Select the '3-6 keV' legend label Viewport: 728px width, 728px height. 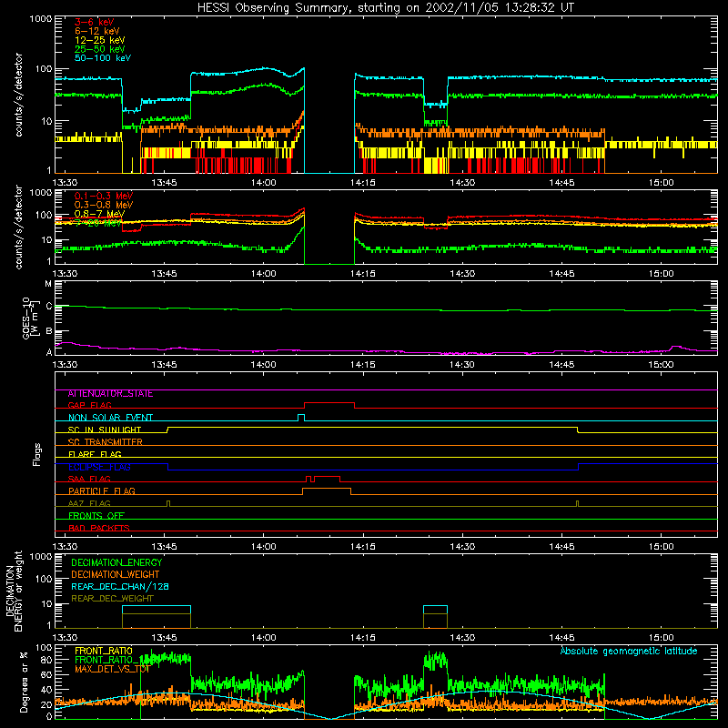click(95, 22)
